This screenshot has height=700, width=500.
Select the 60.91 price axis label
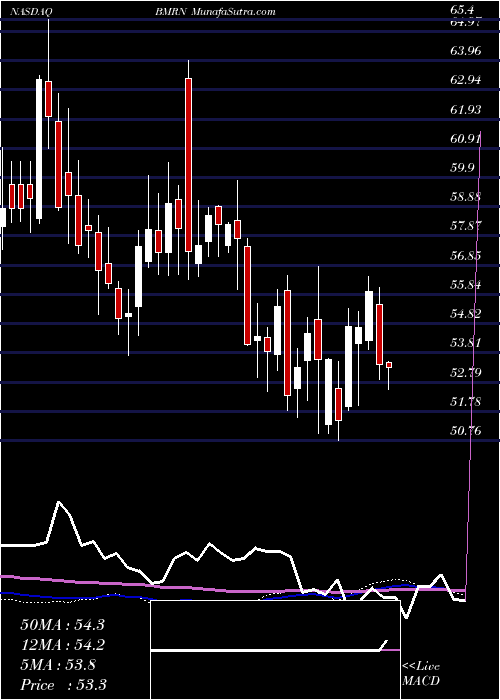pyautogui.click(x=466, y=139)
